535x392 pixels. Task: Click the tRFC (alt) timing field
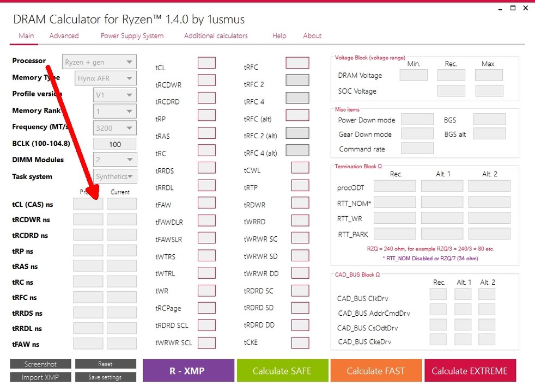point(297,115)
